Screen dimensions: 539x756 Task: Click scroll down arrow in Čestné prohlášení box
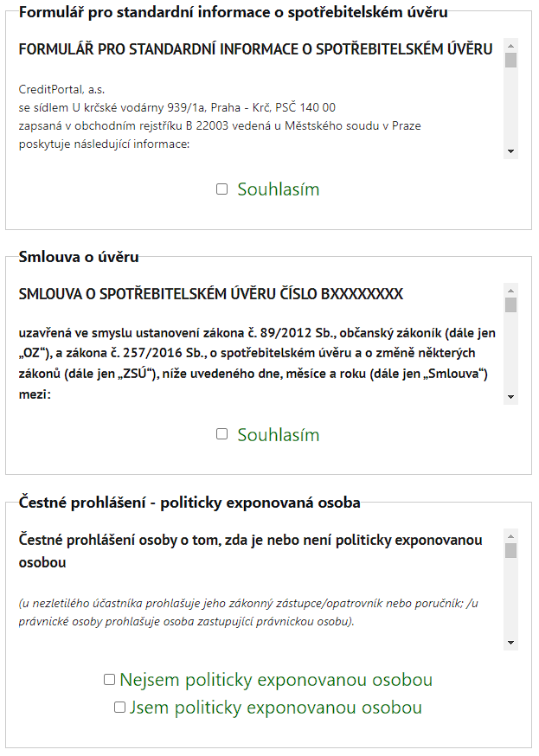point(510,643)
